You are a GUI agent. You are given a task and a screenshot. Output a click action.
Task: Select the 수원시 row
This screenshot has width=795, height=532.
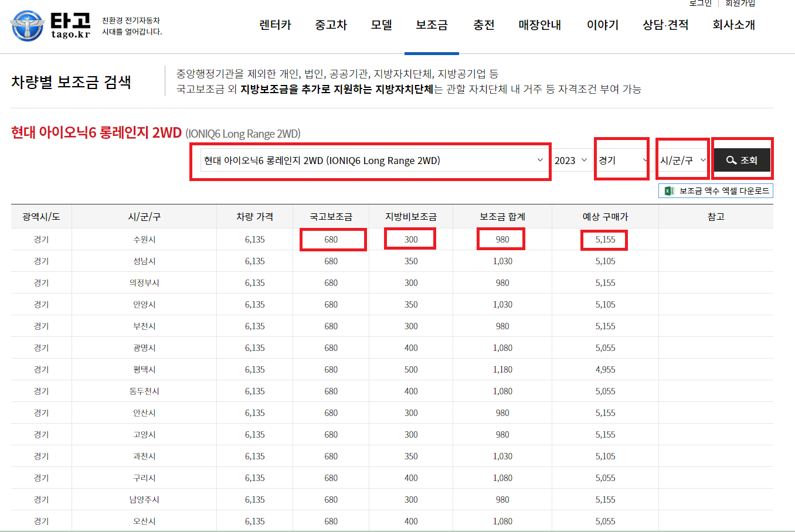pyautogui.click(x=392, y=240)
